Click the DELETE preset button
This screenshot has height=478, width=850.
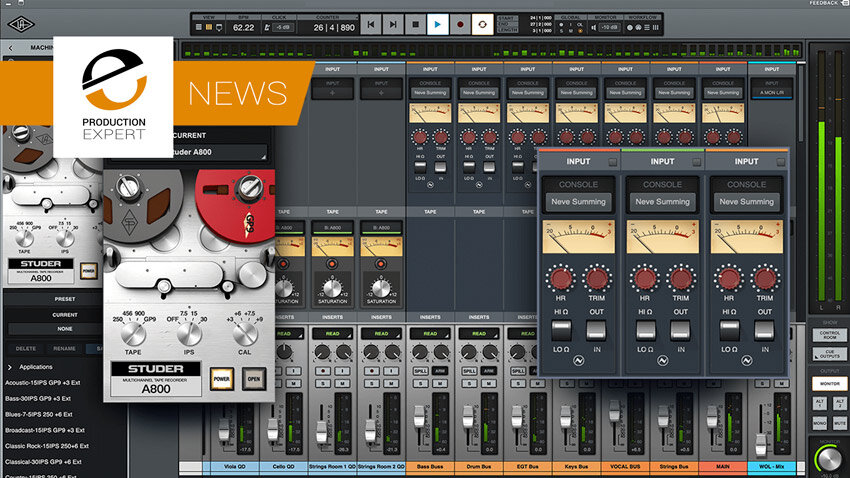point(25,348)
